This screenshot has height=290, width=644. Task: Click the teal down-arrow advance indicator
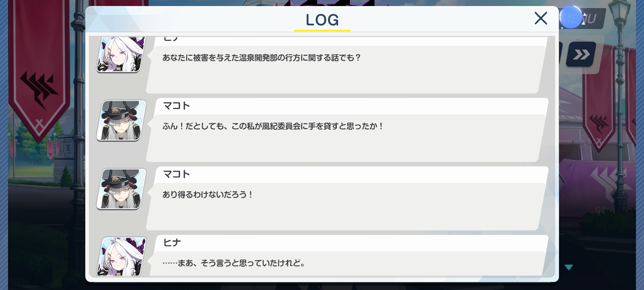pyautogui.click(x=569, y=267)
